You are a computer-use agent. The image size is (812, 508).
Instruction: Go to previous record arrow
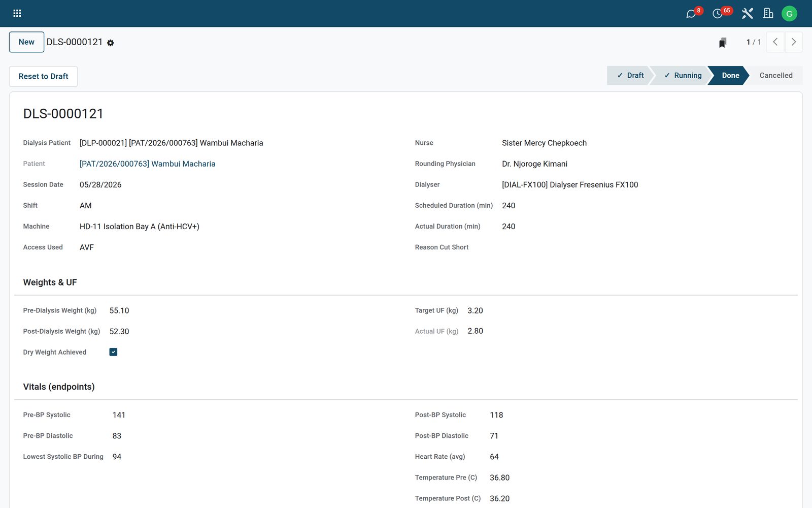tap(775, 42)
